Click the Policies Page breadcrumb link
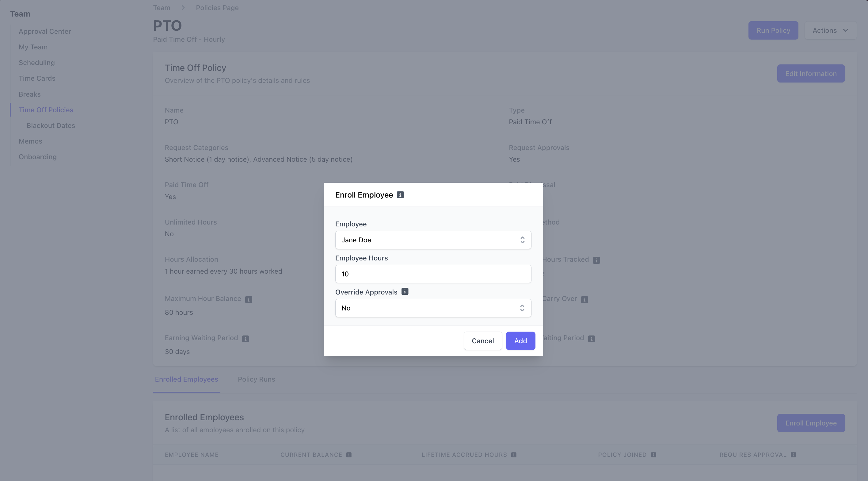Screen dimensions: 868x481 [217, 8]
